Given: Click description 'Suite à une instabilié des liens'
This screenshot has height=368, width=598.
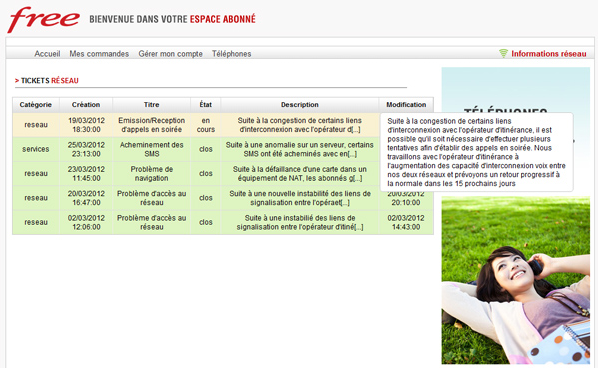Looking at the screenshot, I should (300, 222).
